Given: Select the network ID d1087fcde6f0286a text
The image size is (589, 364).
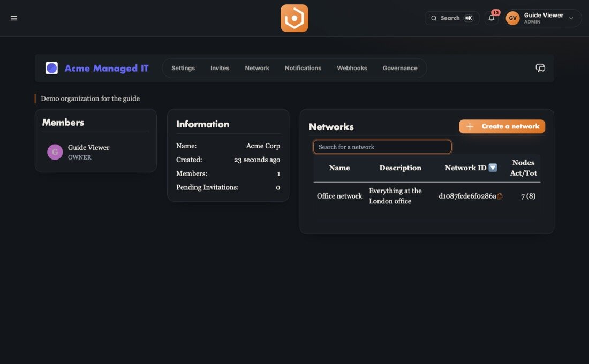Looking at the screenshot, I should 467,196.
